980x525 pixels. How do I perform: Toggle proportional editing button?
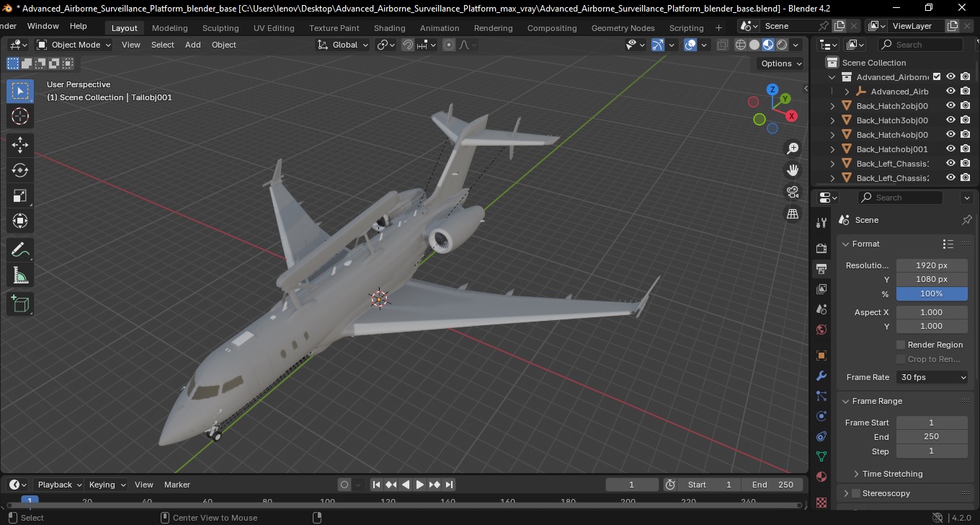449,45
